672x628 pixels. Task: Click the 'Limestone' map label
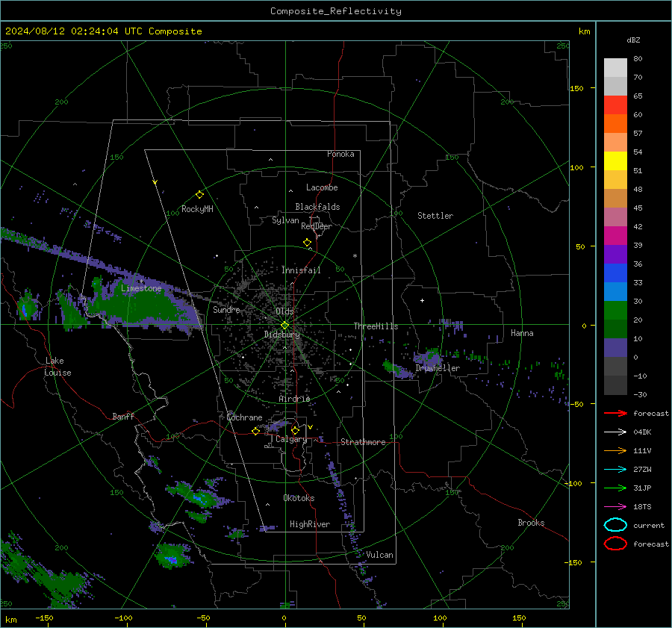141,288
